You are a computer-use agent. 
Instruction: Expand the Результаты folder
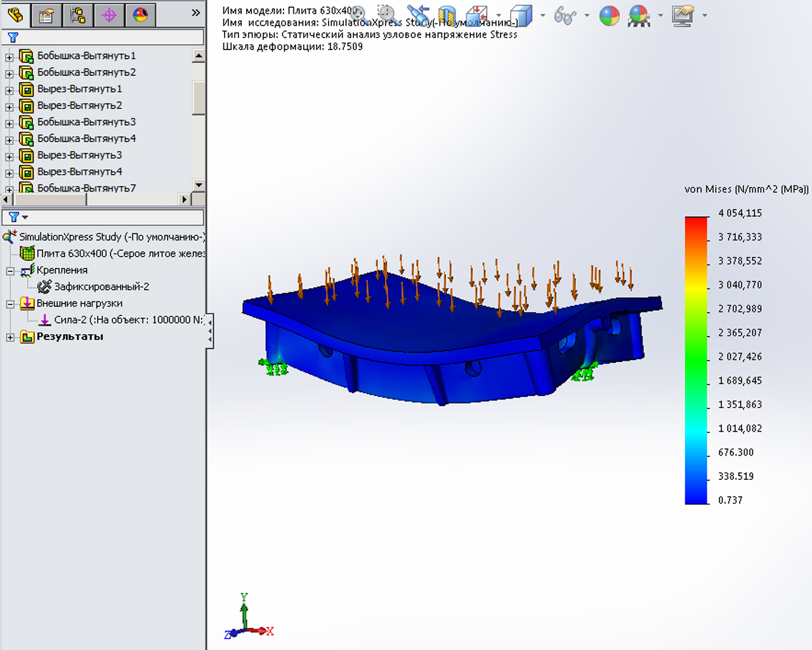tap(10, 337)
